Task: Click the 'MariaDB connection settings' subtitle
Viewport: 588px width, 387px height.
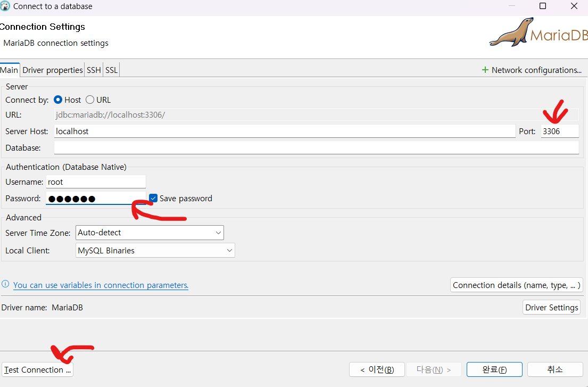Action: (56, 43)
